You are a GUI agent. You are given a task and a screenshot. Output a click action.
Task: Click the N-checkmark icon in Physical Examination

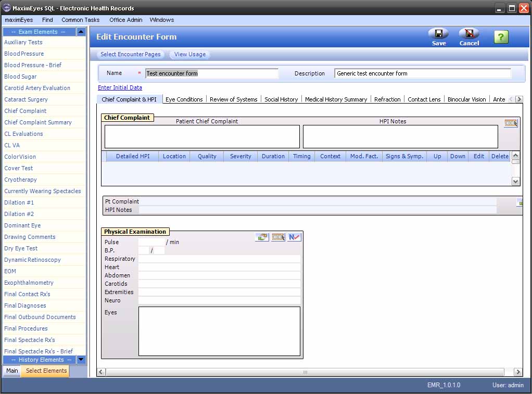[294, 237]
